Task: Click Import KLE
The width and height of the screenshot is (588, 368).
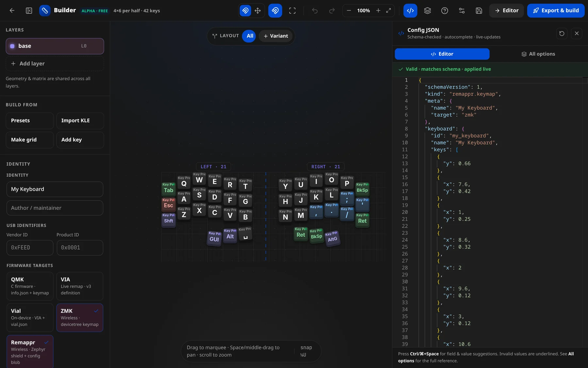Action: (80, 121)
